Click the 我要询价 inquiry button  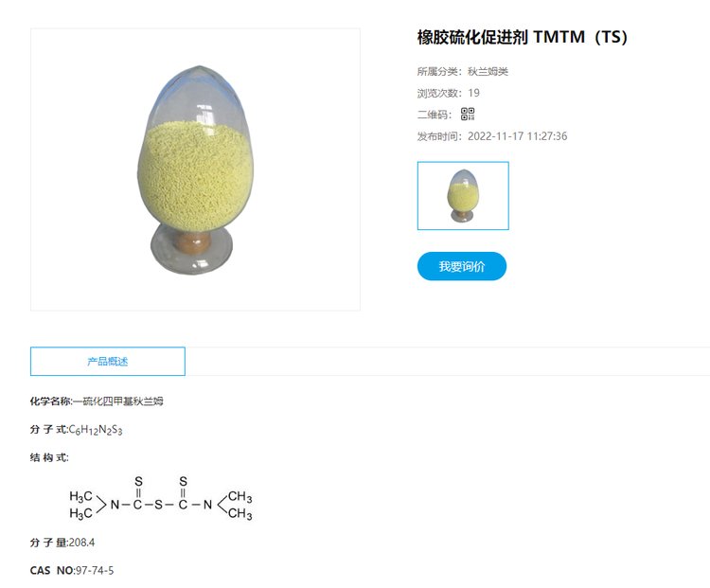[462, 266]
